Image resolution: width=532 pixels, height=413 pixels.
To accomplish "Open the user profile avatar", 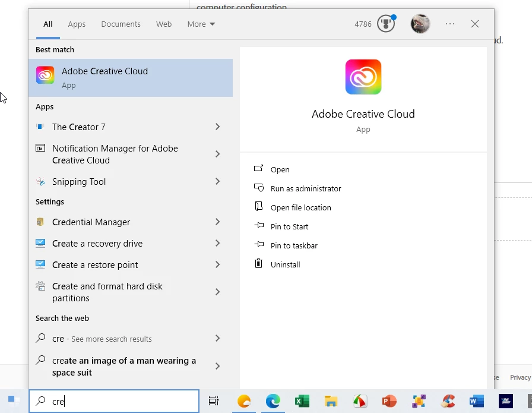I will point(420,24).
